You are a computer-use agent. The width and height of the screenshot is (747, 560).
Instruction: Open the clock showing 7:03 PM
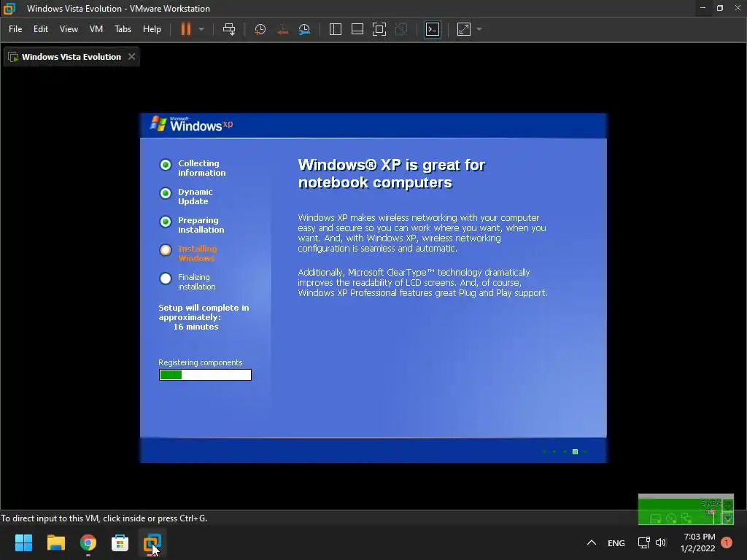698,542
